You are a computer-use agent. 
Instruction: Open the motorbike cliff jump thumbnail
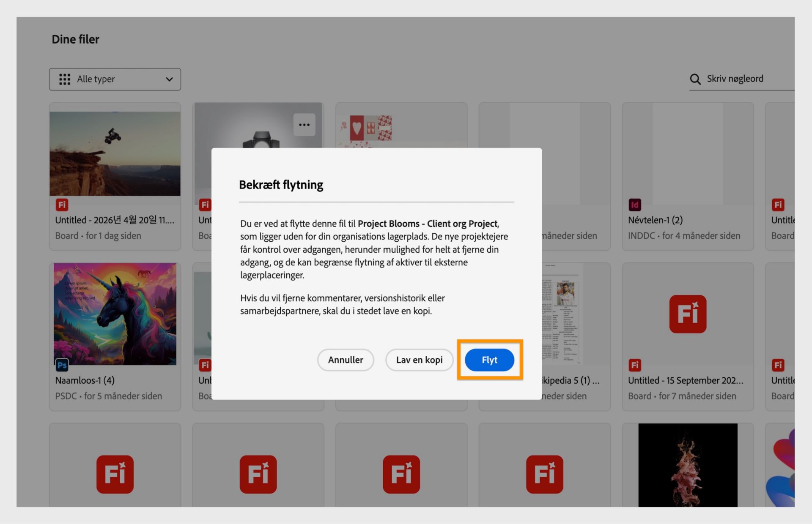click(115, 153)
